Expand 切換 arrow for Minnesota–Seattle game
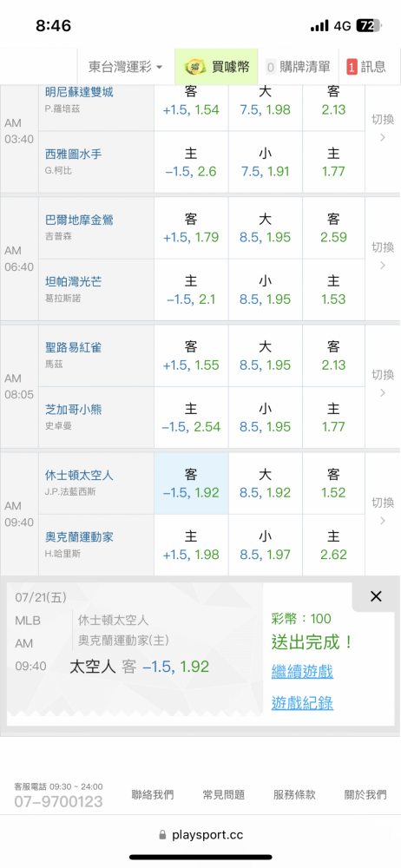The image size is (401, 868). (382, 128)
